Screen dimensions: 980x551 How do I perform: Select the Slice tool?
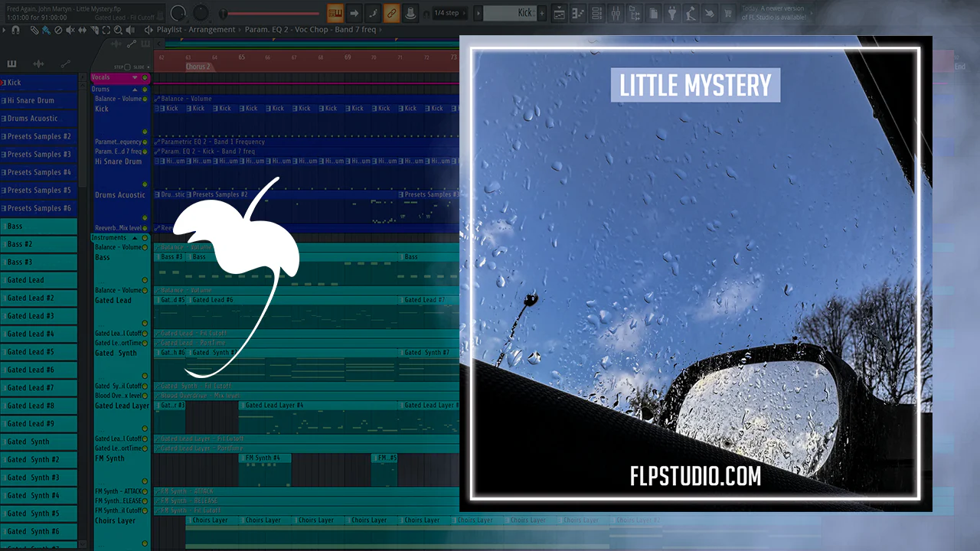(95, 30)
